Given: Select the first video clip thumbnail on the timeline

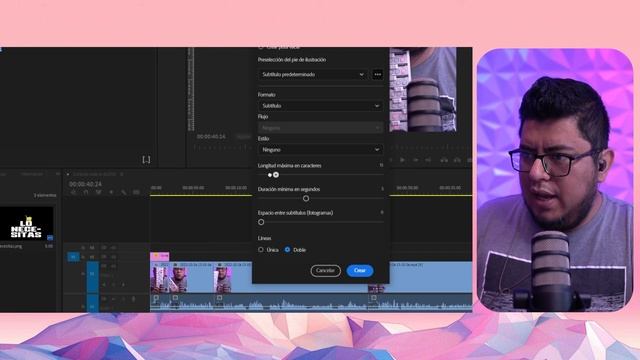Looking at the screenshot, I should pos(159,280).
